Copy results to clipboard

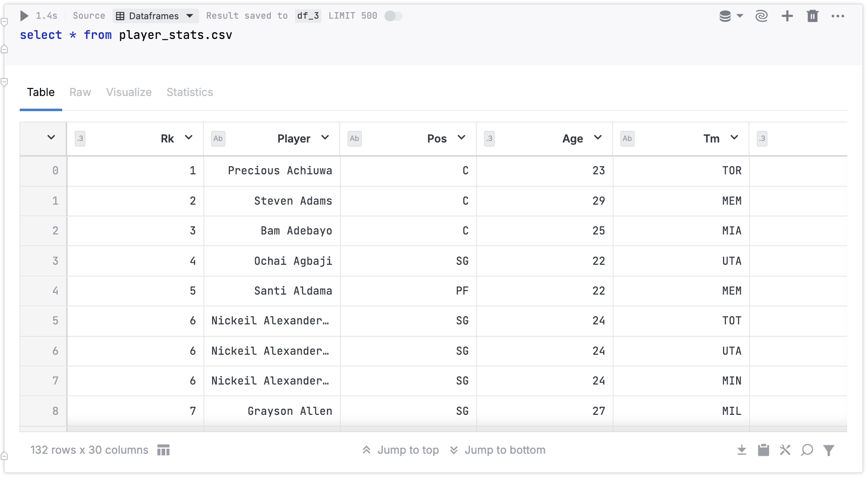(763, 450)
